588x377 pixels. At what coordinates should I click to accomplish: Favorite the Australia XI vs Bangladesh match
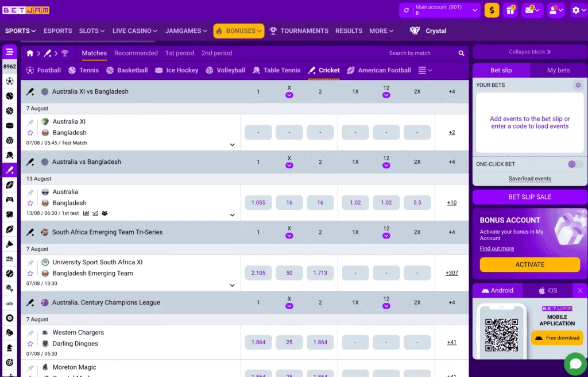30,133
